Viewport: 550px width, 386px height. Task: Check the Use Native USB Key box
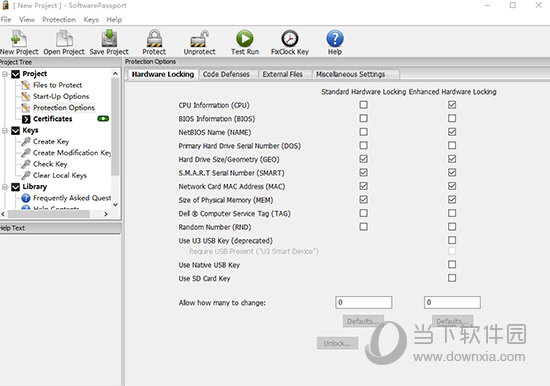452,264
